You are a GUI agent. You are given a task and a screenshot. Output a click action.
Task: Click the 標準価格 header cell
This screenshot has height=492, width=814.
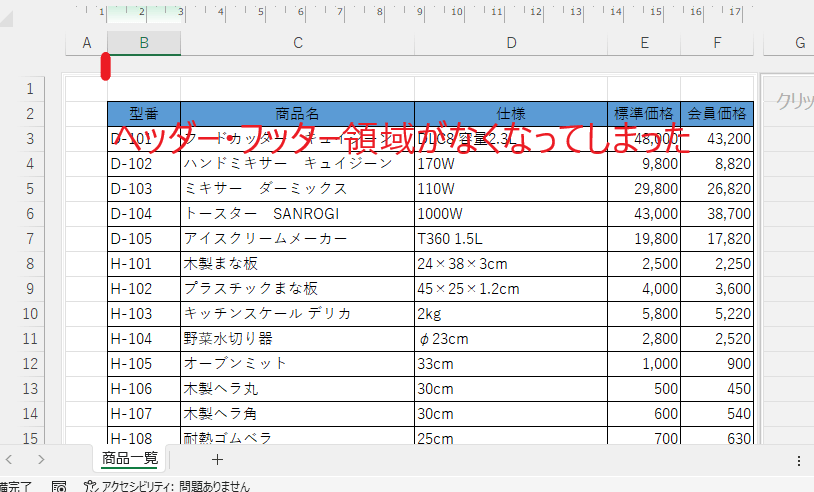click(644, 114)
